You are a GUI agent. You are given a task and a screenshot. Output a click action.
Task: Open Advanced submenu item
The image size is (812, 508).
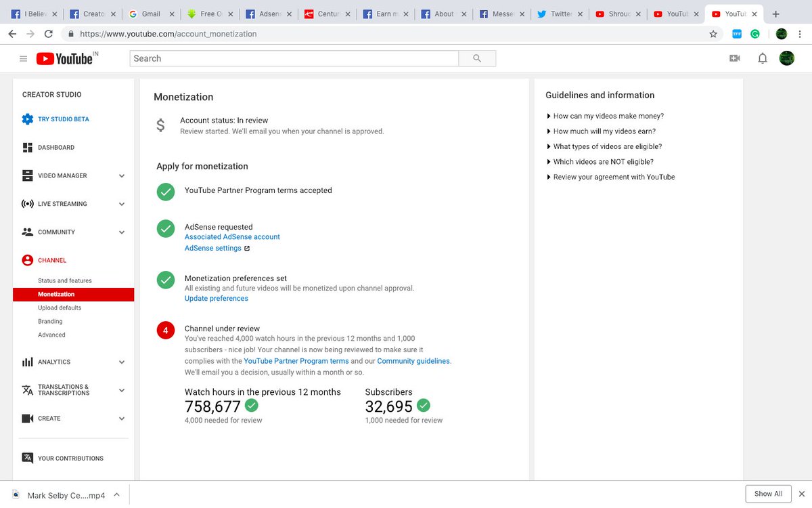click(51, 335)
